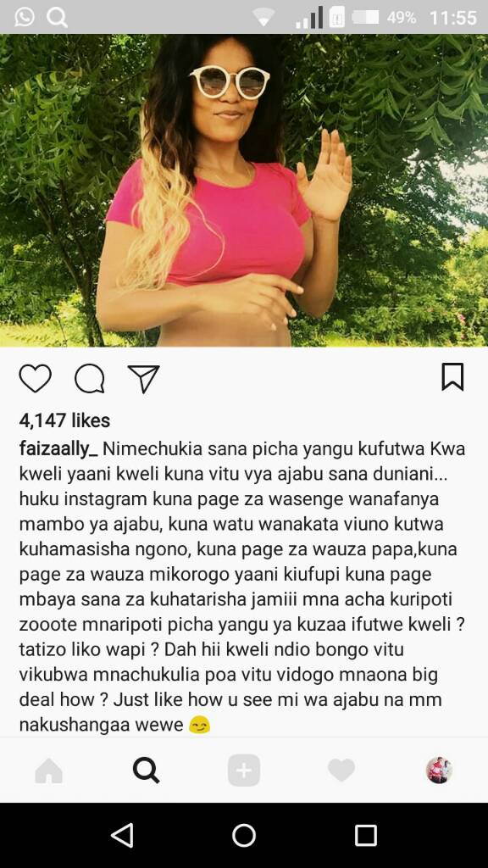Tap the search notification icon in status bar
This screenshot has height=868, width=488.
click(57, 18)
